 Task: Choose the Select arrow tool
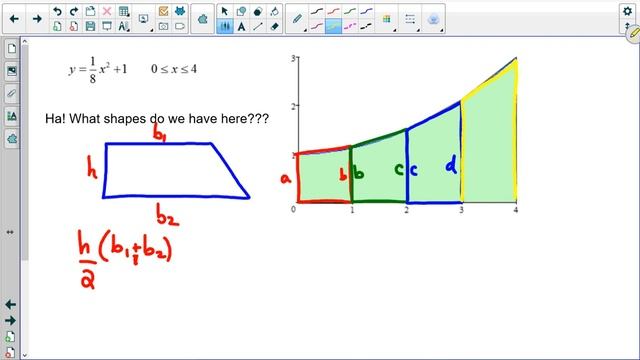coord(224,11)
